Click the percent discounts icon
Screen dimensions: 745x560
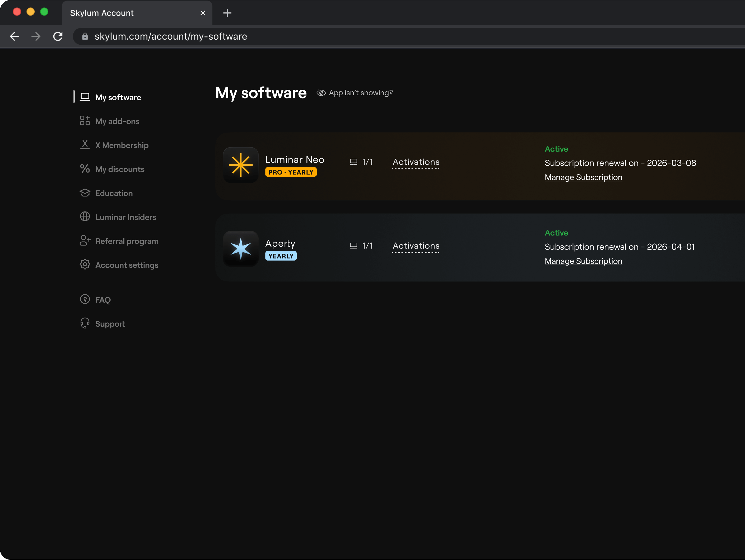85,168
